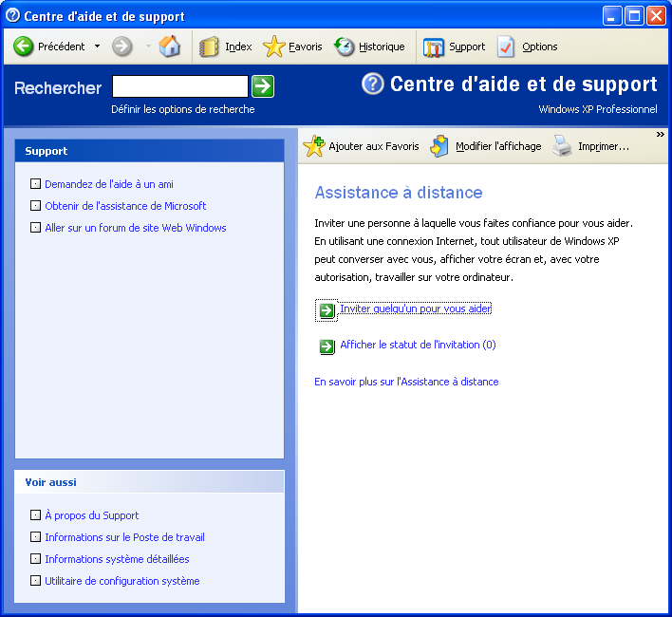This screenshot has width=672, height=617.
Task: Click the Imprimer printer icon
Action: pyautogui.click(x=562, y=145)
